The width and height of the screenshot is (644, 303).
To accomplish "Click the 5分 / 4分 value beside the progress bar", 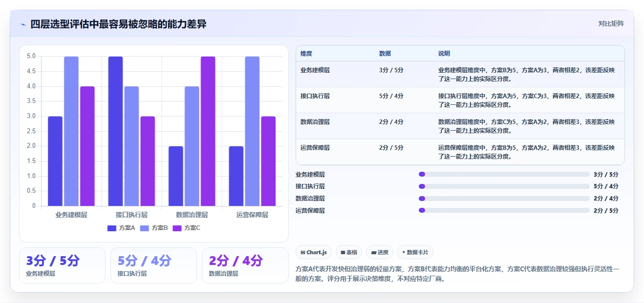I will (606, 186).
